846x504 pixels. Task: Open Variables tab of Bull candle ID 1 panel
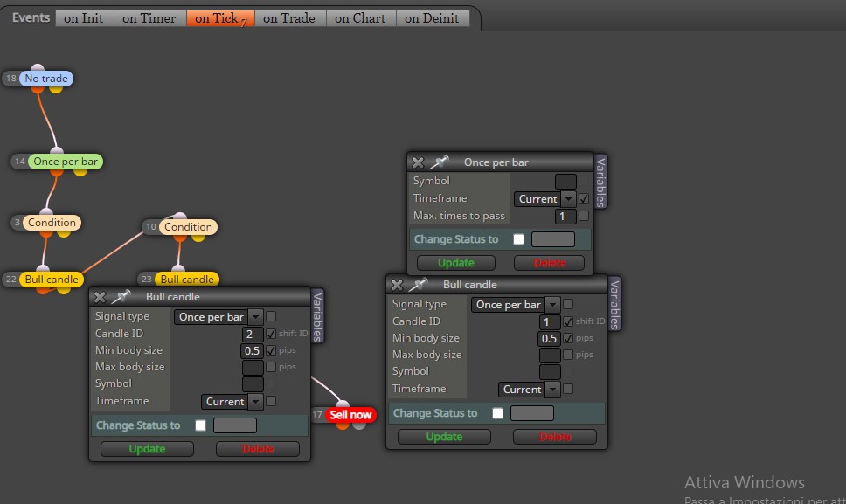tap(614, 304)
